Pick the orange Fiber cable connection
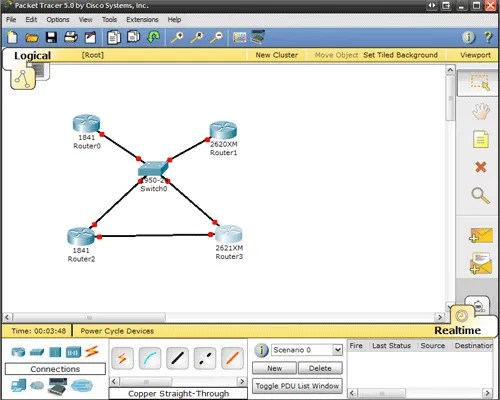Image resolution: width=500 pixels, height=400 pixels. click(x=232, y=358)
